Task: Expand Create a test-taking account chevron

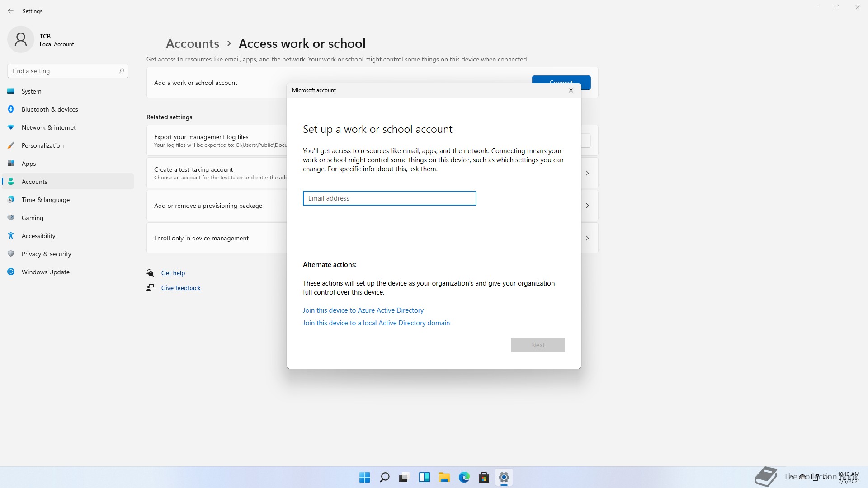Action: click(587, 173)
